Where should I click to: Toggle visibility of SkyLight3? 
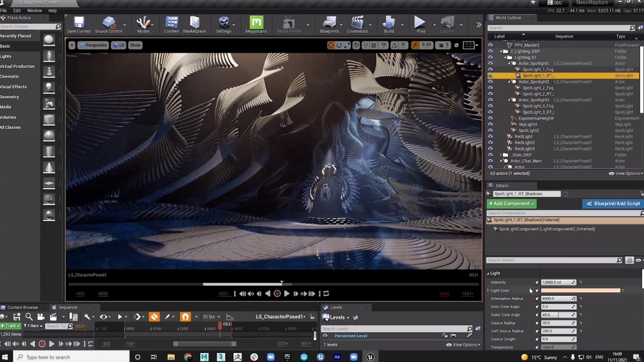tap(490, 124)
